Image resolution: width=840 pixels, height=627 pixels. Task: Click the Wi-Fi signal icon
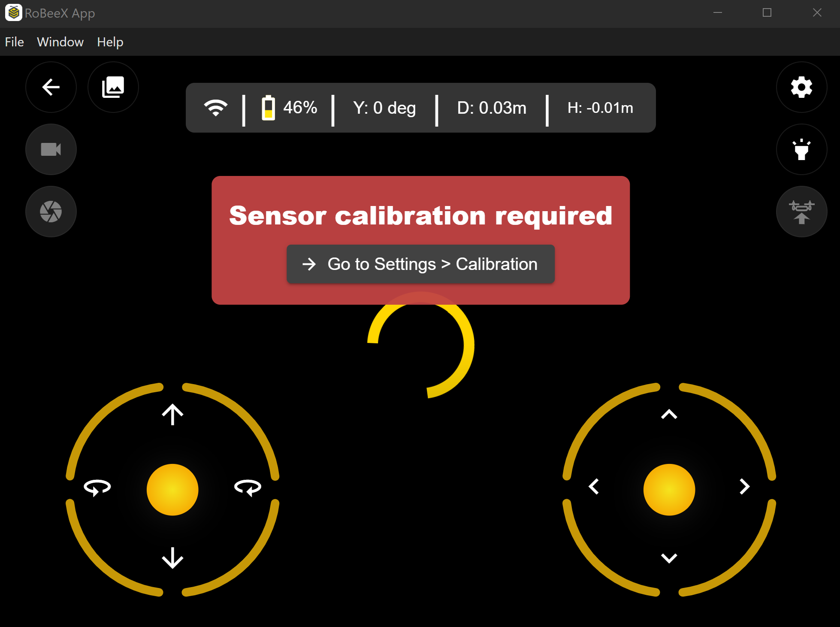(x=217, y=108)
